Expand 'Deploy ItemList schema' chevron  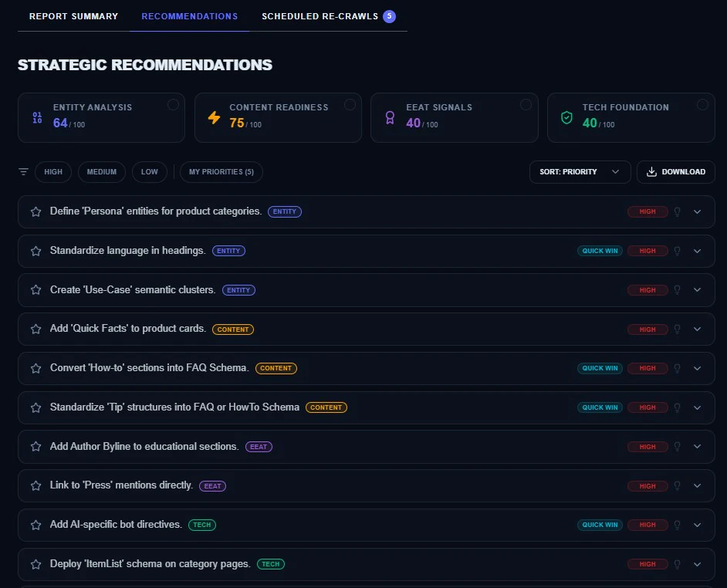pyautogui.click(x=697, y=564)
